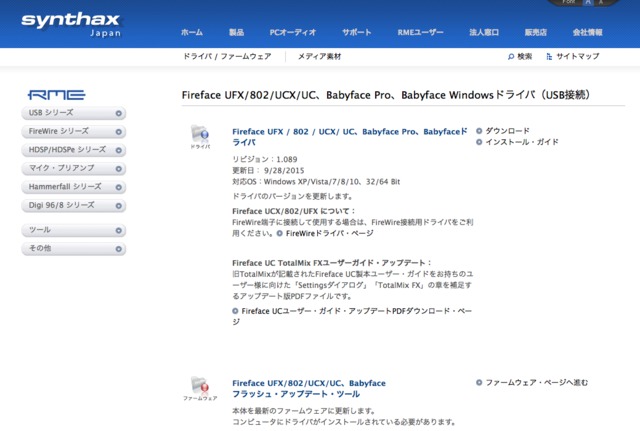Open HDSP/HDSPe シリーズ sidebar button
This screenshot has height=431, width=640.
pyautogui.click(x=73, y=151)
